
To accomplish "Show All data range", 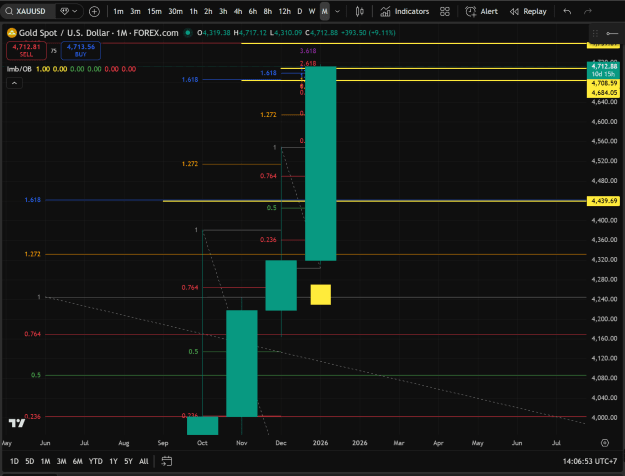I will (x=143, y=461).
